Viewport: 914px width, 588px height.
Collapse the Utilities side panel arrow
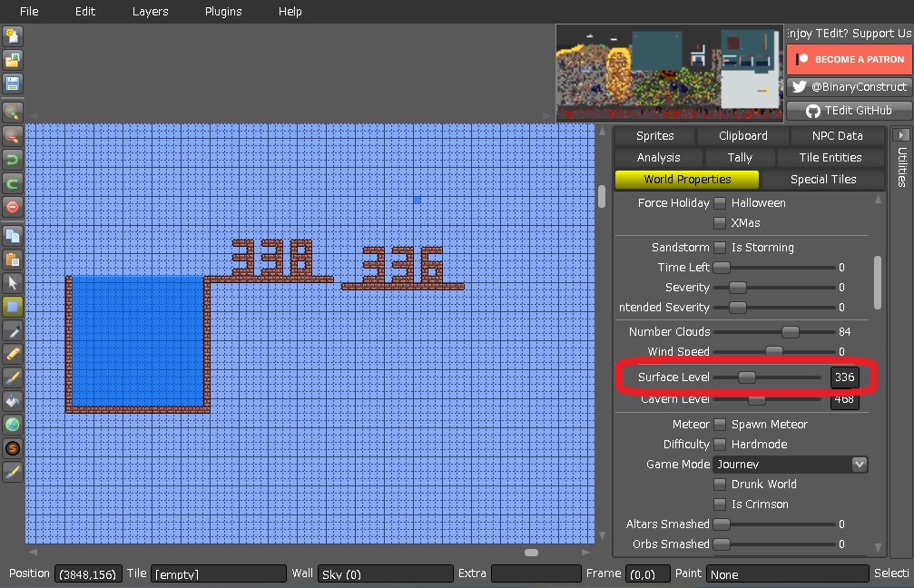[901, 135]
